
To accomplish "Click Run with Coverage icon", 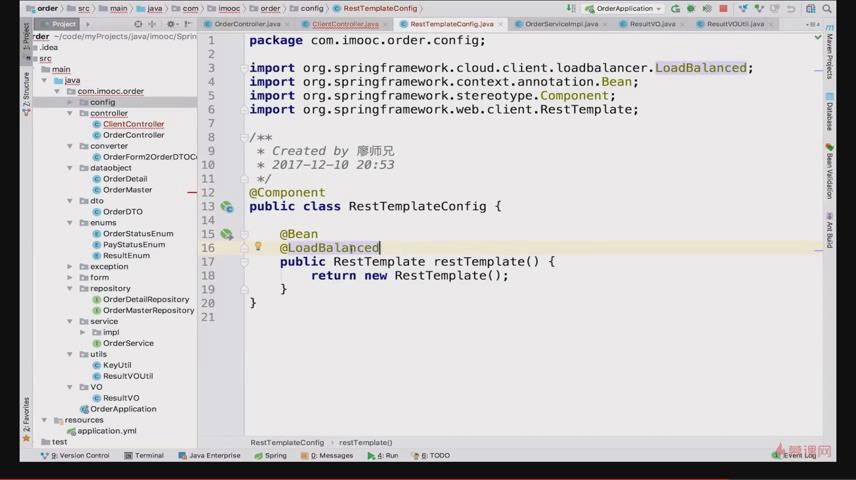I will click(x=707, y=9).
